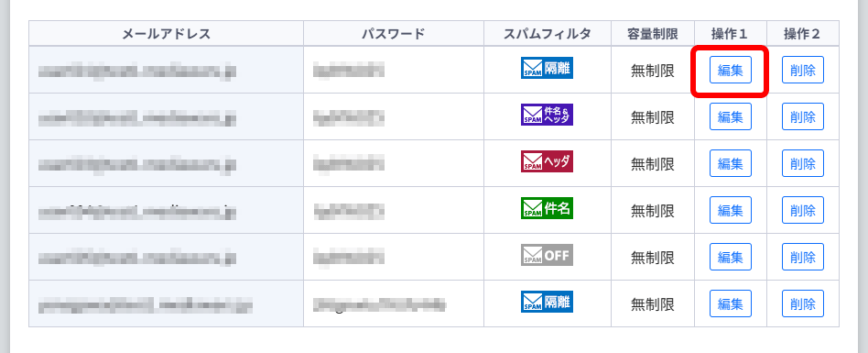Click the blue 隔離 spam icon in first row
Image resolution: width=868 pixels, height=353 pixels.
547,68
